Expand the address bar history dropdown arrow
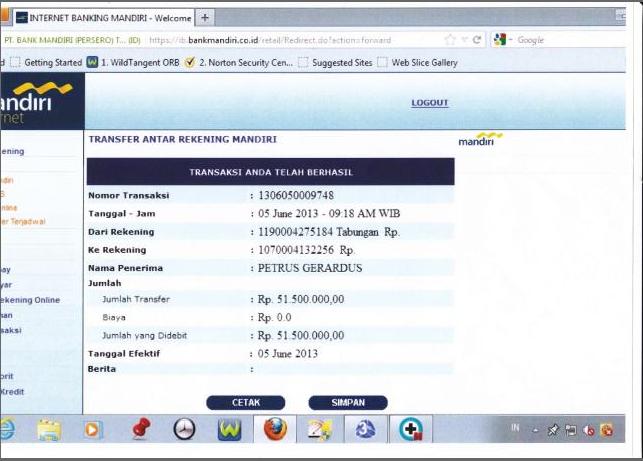 pyautogui.click(x=464, y=40)
